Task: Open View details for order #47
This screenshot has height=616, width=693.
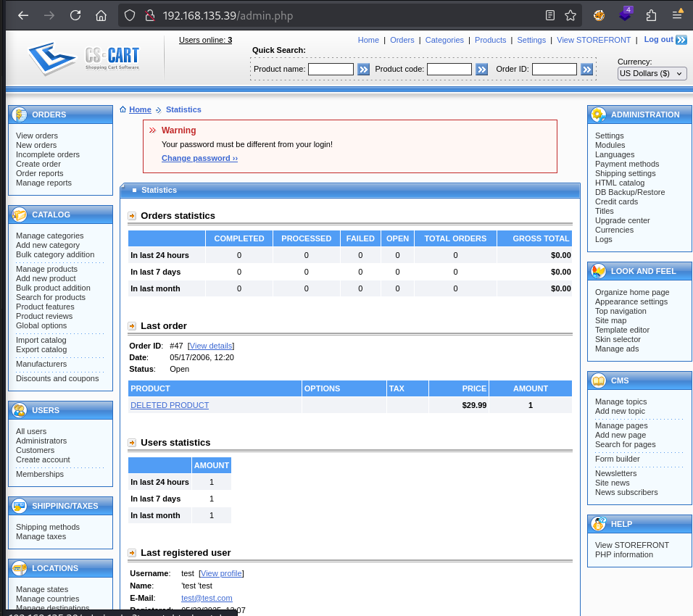Action: pyautogui.click(x=210, y=345)
